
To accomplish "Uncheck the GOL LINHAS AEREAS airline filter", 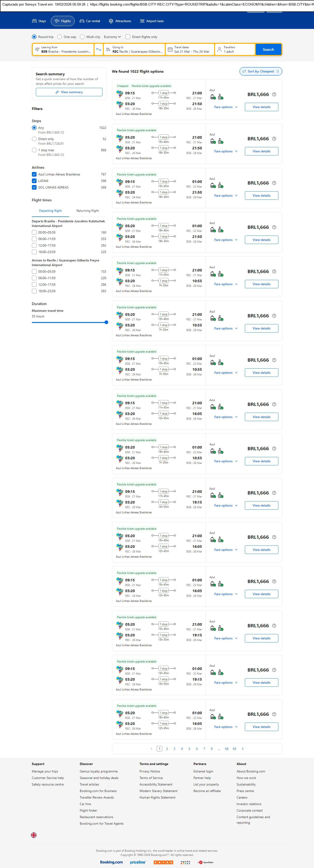I will (x=34, y=187).
